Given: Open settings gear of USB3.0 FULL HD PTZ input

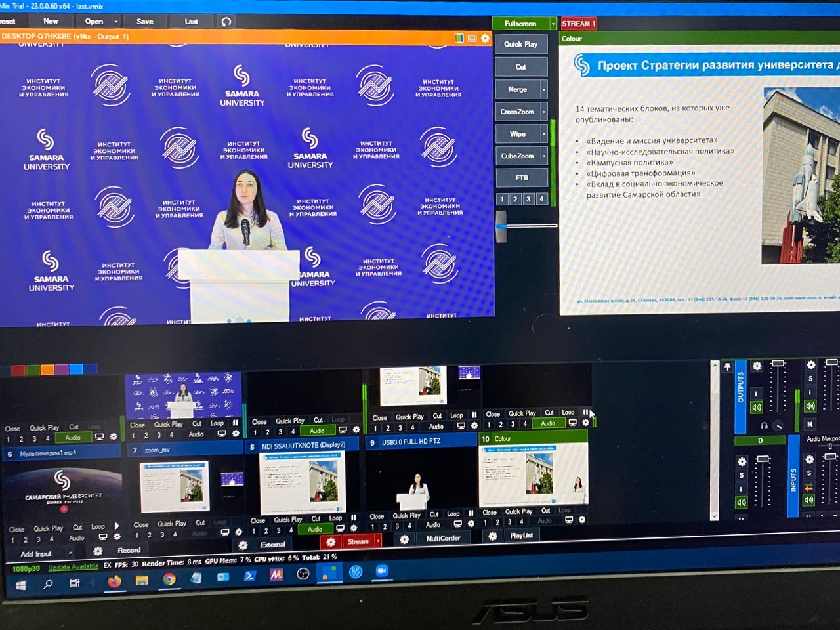Looking at the screenshot, I should coord(471,524).
